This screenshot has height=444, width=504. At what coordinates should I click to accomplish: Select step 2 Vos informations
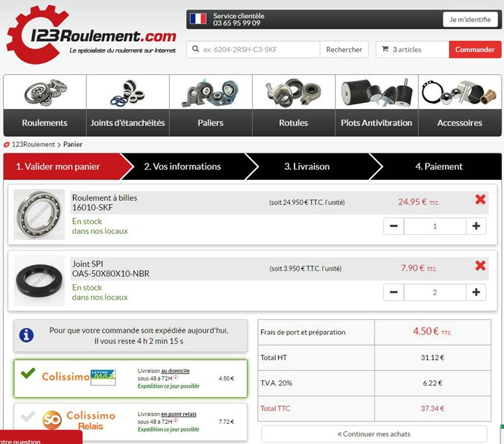pyautogui.click(x=182, y=167)
